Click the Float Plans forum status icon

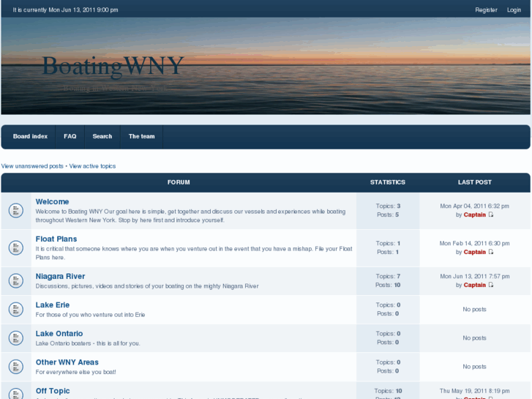[x=15, y=247]
